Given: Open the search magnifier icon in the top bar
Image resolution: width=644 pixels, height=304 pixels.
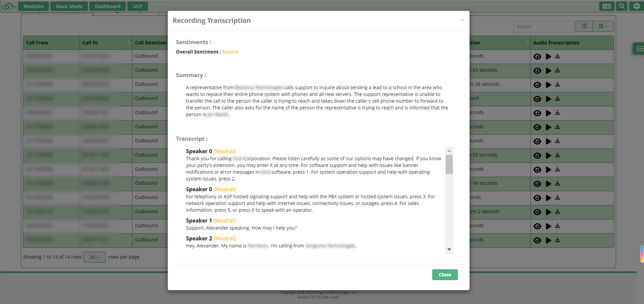Looking at the screenshot, I should tap(621, 6).
